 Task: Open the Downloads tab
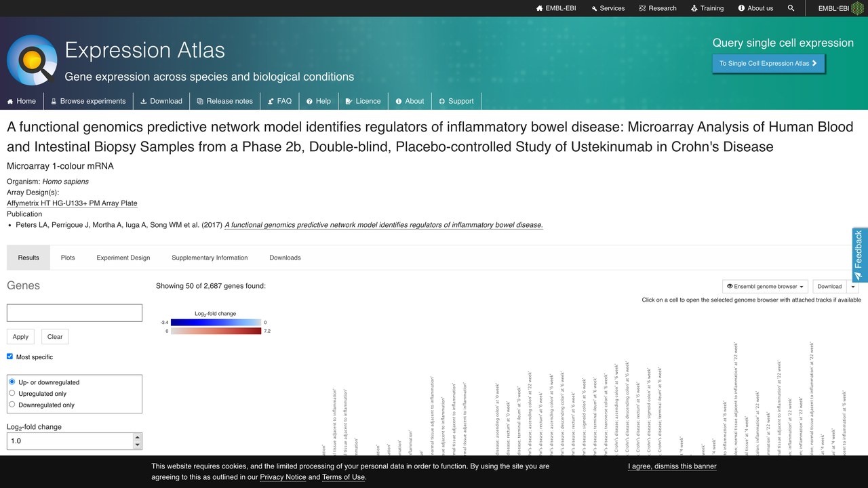coord(285,258)
